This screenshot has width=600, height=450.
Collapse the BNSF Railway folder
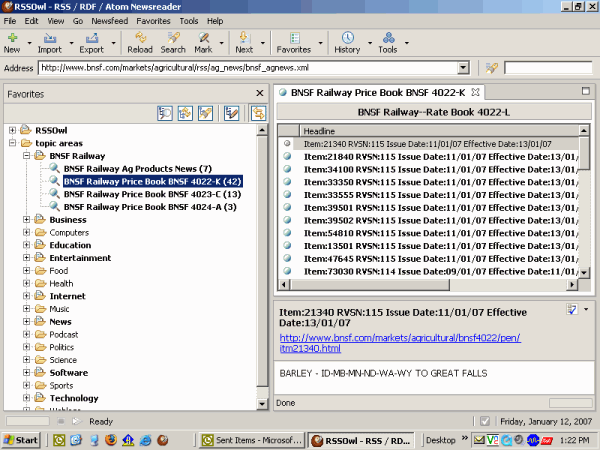pos(26,156)
